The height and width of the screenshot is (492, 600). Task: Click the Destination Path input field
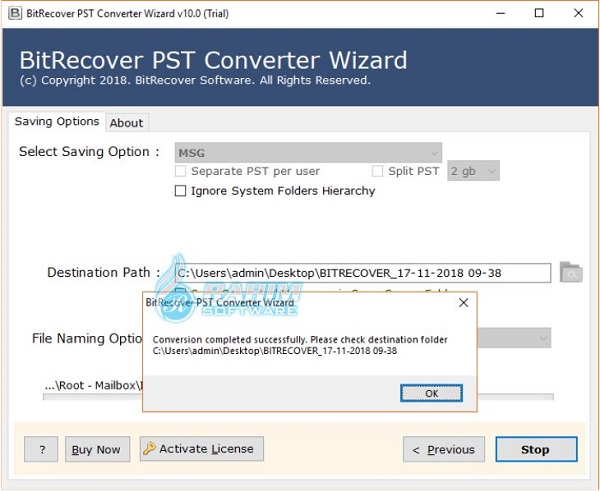point(363,273)
